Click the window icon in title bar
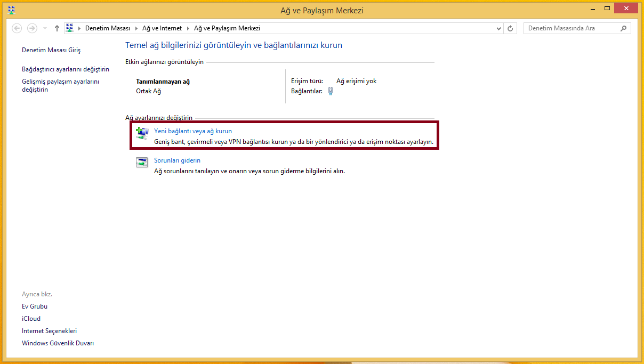 [x=12, y=10]
